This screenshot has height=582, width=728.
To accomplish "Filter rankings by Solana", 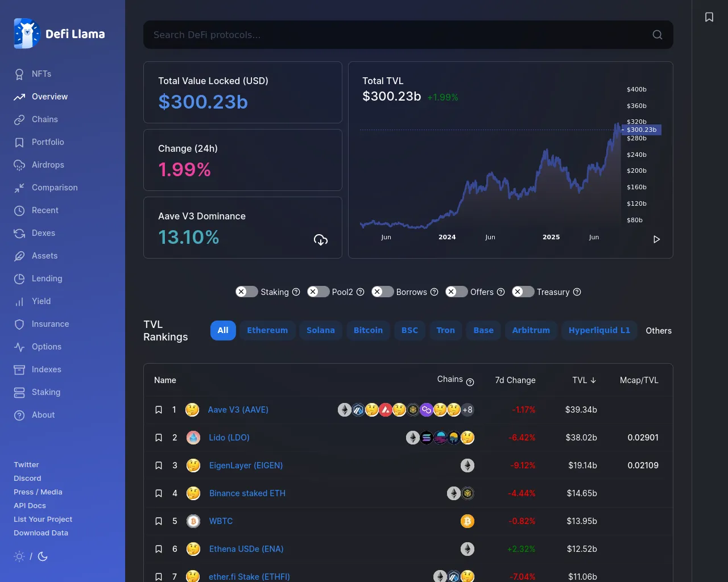I will [321, 330].
